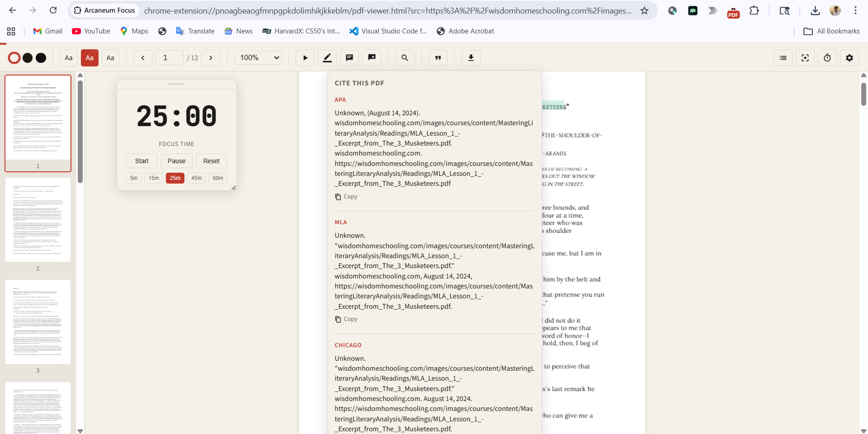Open the All Bookmarks folder

[832, 31]
